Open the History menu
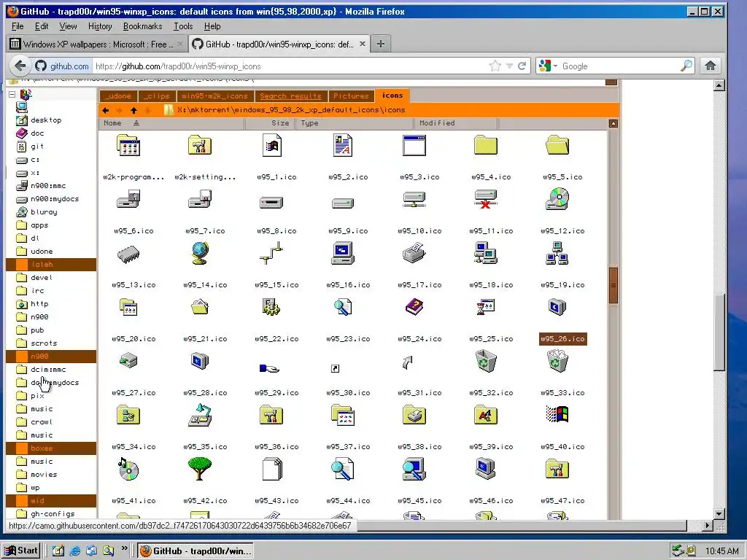Screen dimensions: 747x560 click(x=100, y=26)
